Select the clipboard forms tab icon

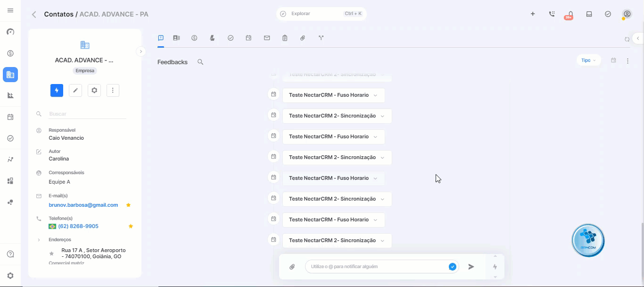(x=285, y=38)
